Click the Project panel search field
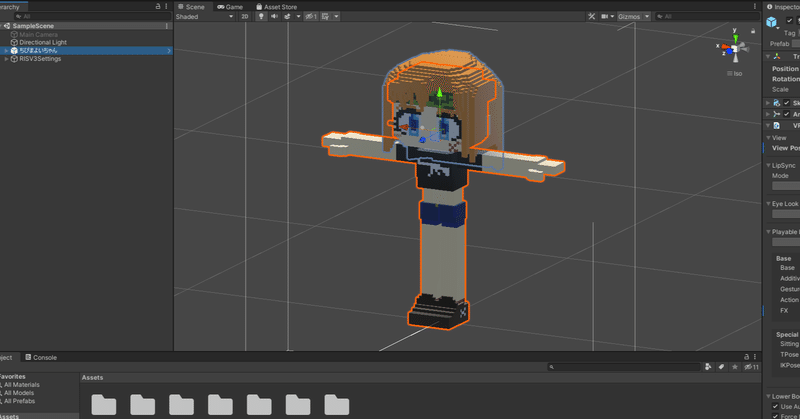 [x=624, y=366]
